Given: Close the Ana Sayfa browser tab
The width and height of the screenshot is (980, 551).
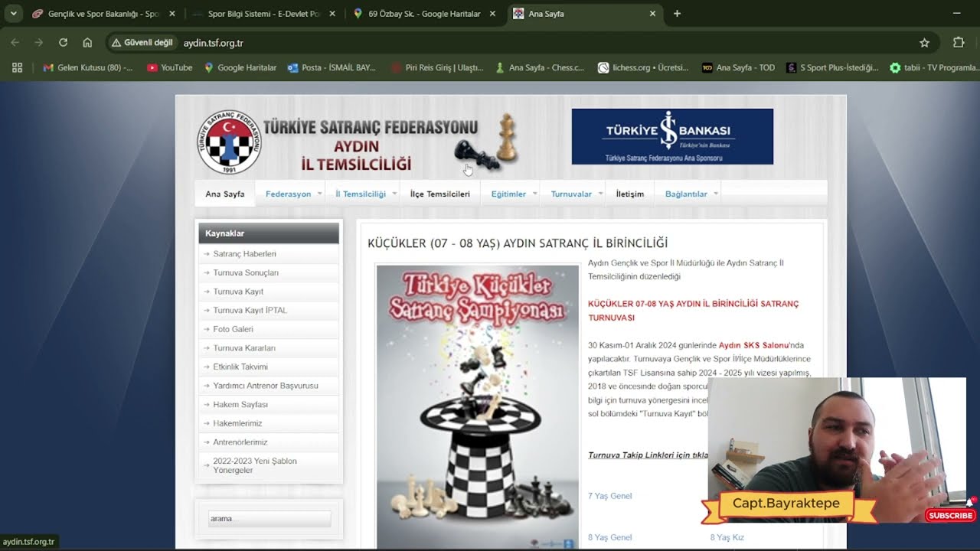Looking at the screenshot, I should (652, 14).
